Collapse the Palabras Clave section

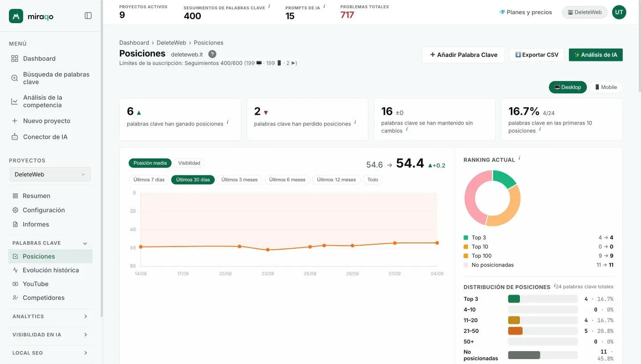[85, 243]
